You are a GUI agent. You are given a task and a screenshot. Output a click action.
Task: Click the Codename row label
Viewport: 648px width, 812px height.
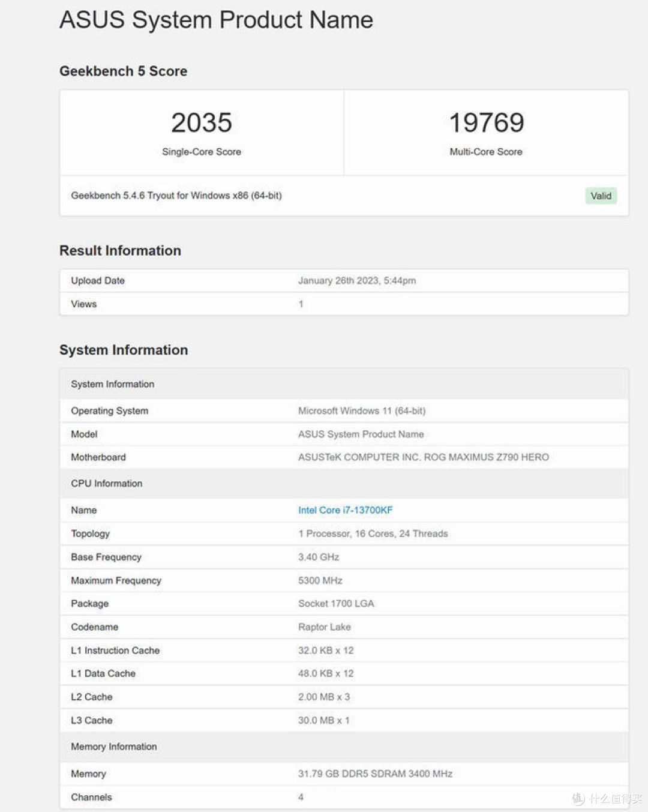click(x=95, y=627)
